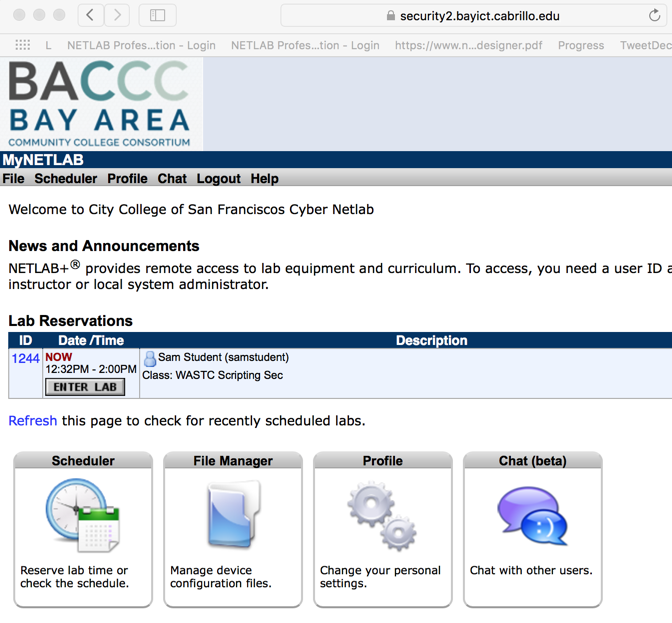Click the Sam Student (samstudent) text

click(x=223, y=357)
